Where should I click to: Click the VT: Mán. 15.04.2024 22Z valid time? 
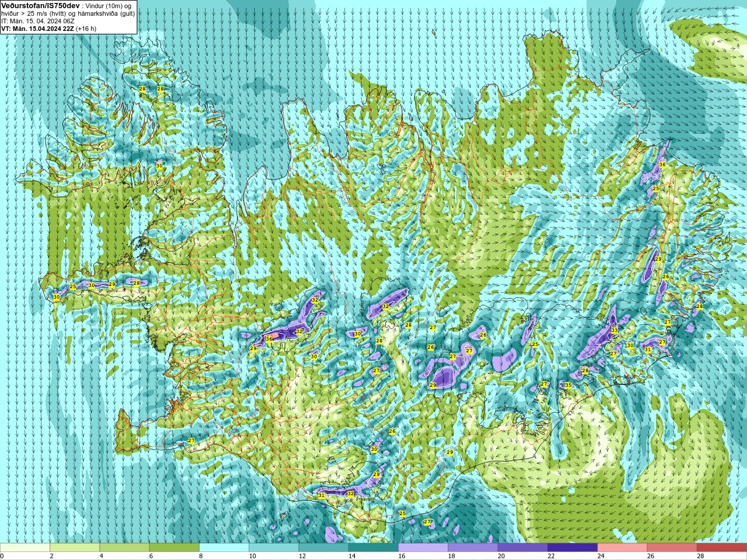coord(37,29)
